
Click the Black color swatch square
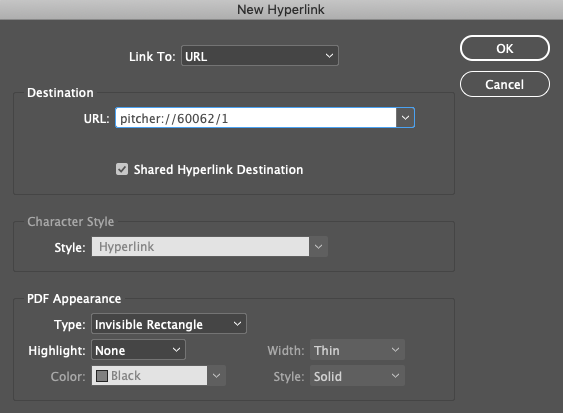coord(102,376)
